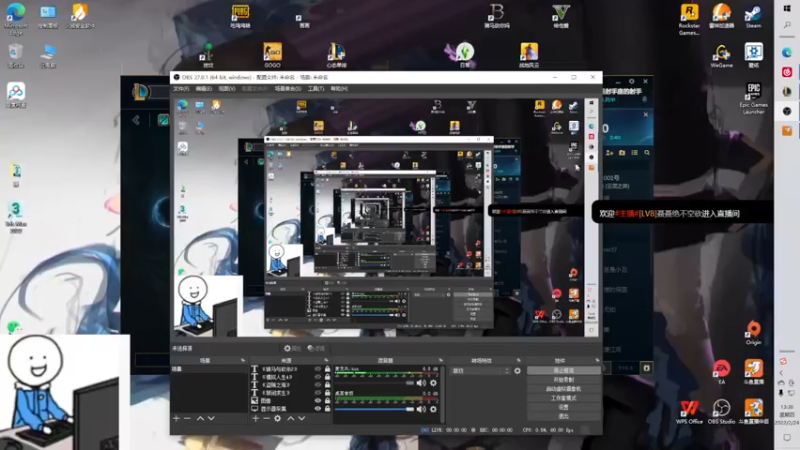Open the settings gear in the League client window
This screenshot has height=450, width=800.
tap(632, 81)
